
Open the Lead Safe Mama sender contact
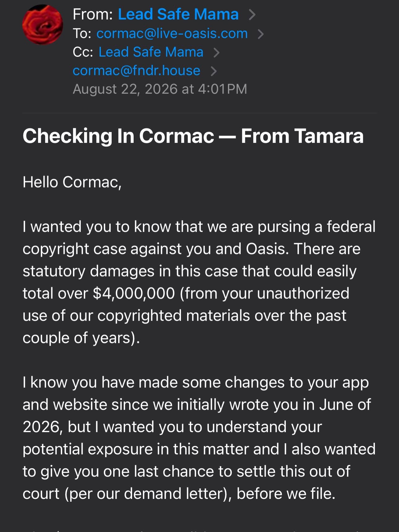[x=178, y=14]
